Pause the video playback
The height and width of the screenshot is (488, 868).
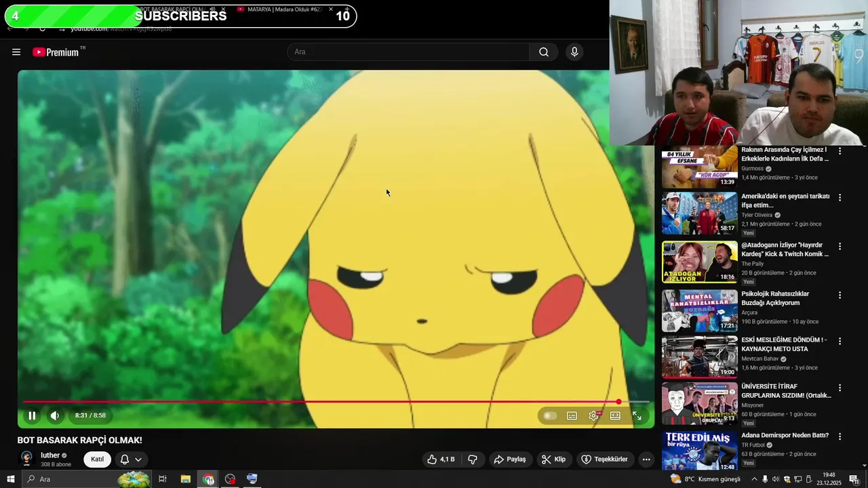tap(32, 415)
